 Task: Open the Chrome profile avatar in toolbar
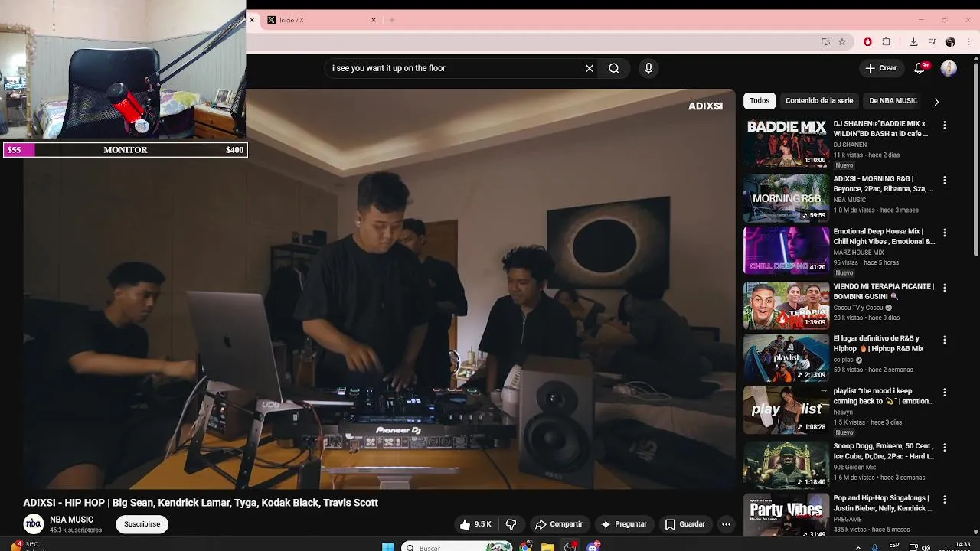tap(950, 42)
